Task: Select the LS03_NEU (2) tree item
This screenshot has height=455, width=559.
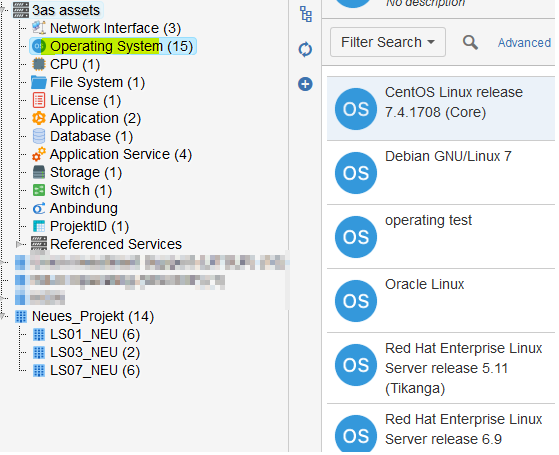Action: point(95,352)
